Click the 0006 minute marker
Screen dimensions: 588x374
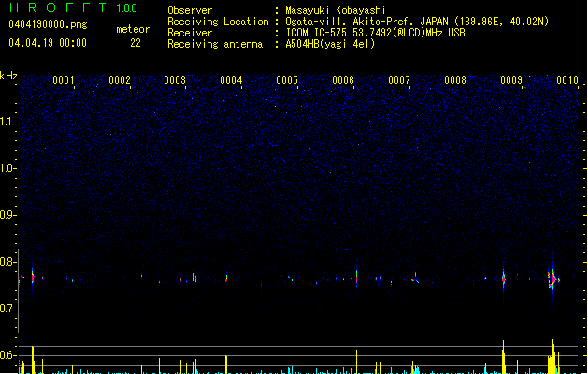pyautogui.click(x=343, y=80)
